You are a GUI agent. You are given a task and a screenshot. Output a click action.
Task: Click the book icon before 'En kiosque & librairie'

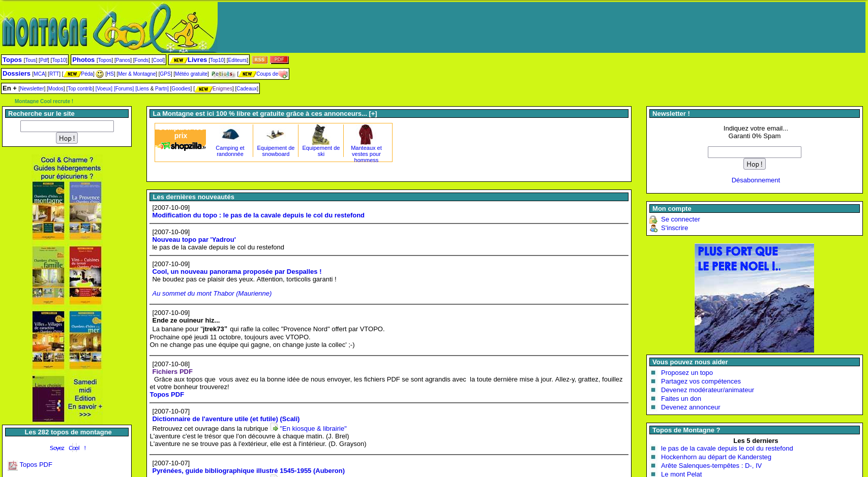click(275, 428)
